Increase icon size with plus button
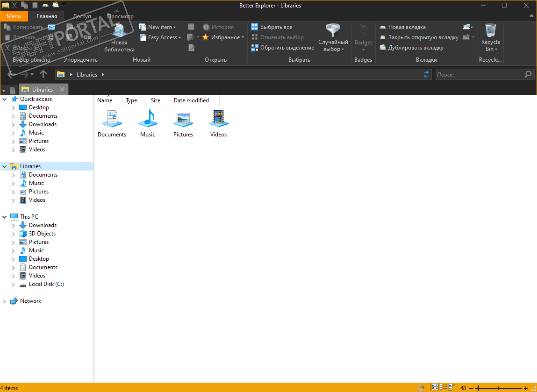537x392 pixels. click(526, 387)
